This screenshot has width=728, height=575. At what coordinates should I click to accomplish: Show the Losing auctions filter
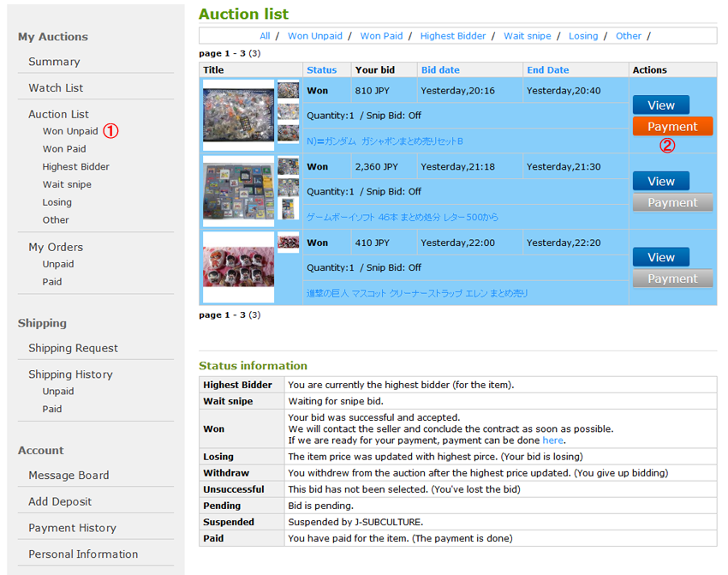(583, 36)
